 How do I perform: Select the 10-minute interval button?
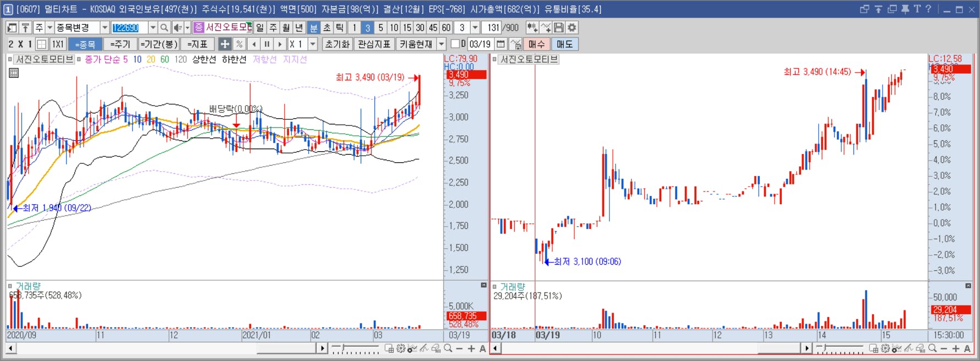pyautogui.click(x=394, y=28)
